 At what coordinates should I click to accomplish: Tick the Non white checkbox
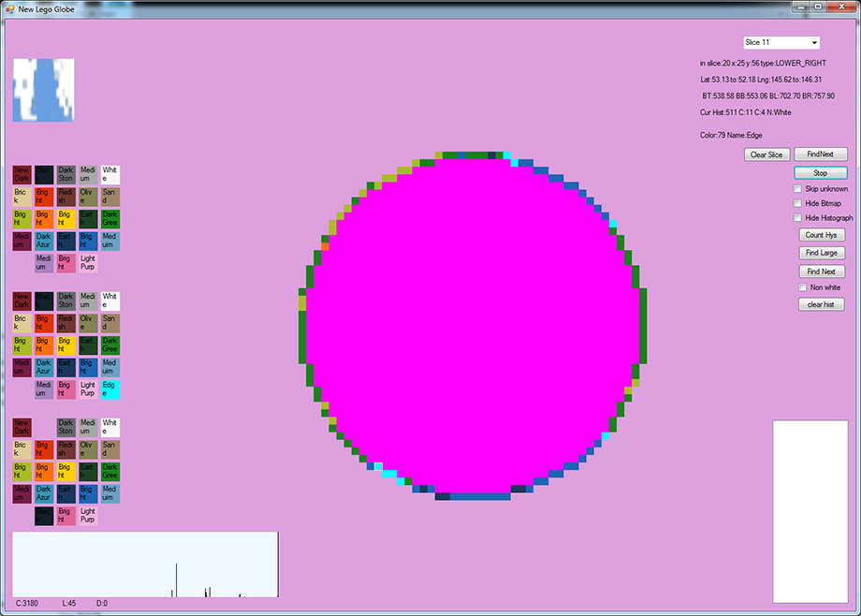(x=803, y=287)
